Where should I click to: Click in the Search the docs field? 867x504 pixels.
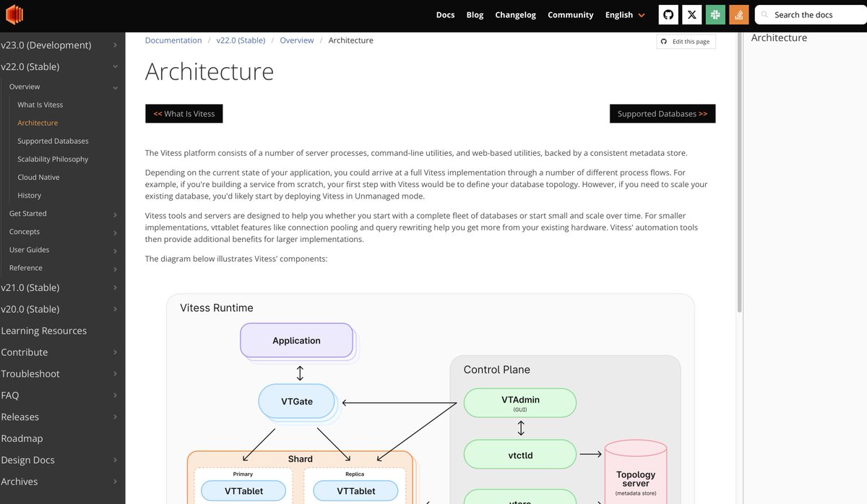[811, 14]
